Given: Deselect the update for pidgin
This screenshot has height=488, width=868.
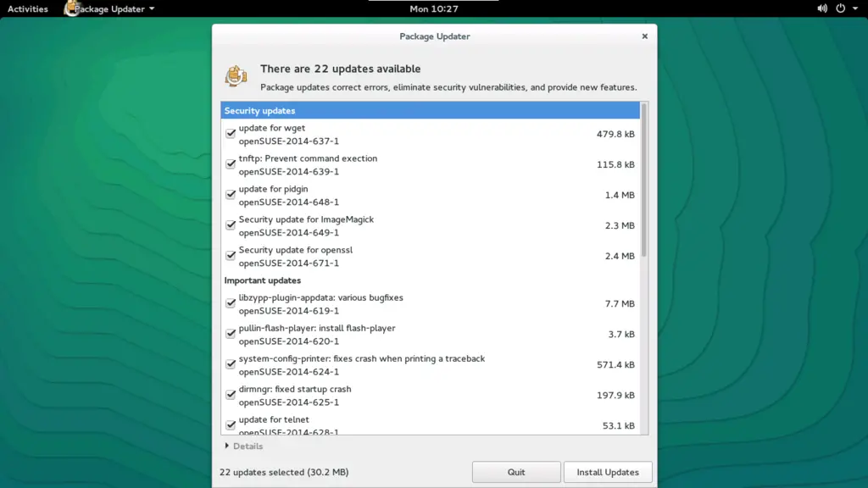Looking at the screenshot, I should coord(231,195).
